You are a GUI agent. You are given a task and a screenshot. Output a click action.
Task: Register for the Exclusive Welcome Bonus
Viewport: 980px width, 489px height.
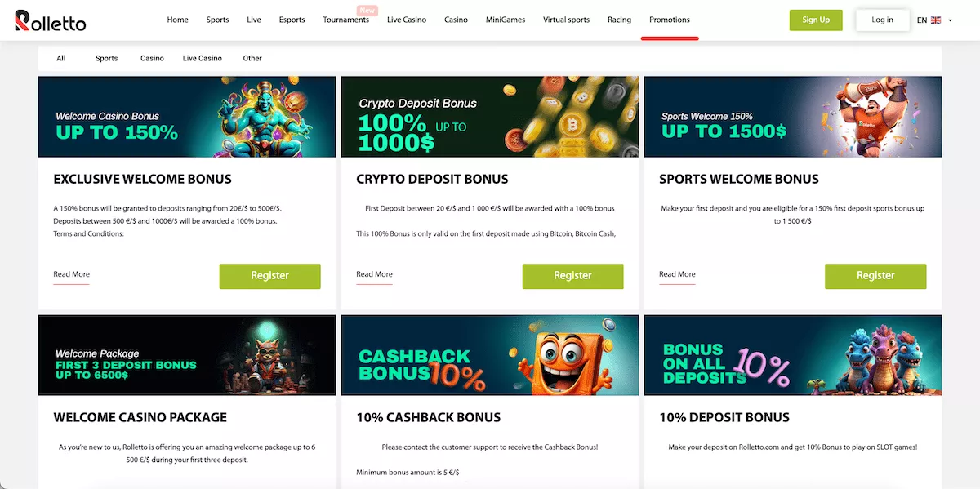270,276
